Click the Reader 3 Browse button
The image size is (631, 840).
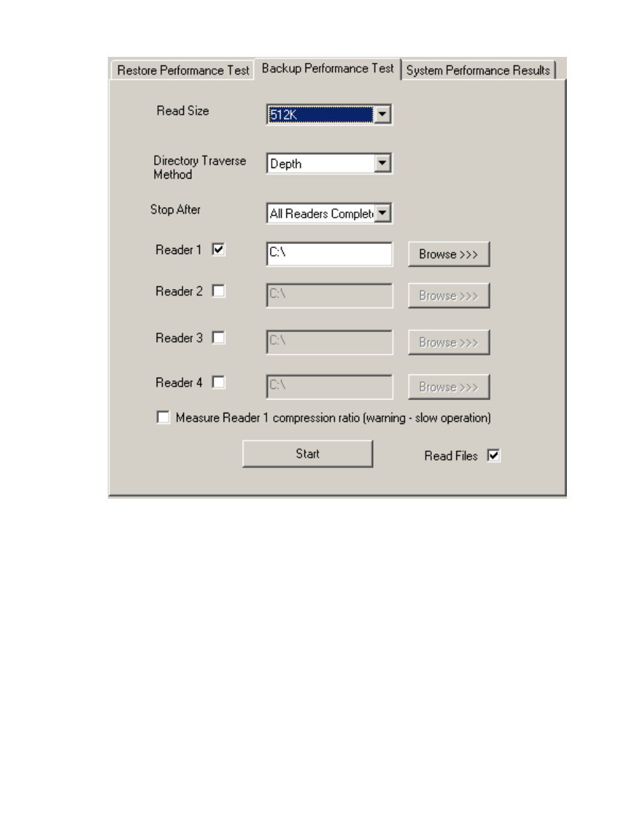pos(448,342)
